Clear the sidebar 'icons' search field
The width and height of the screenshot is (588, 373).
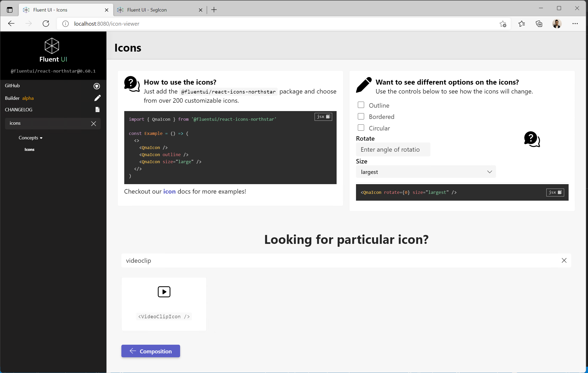(94, 124)
